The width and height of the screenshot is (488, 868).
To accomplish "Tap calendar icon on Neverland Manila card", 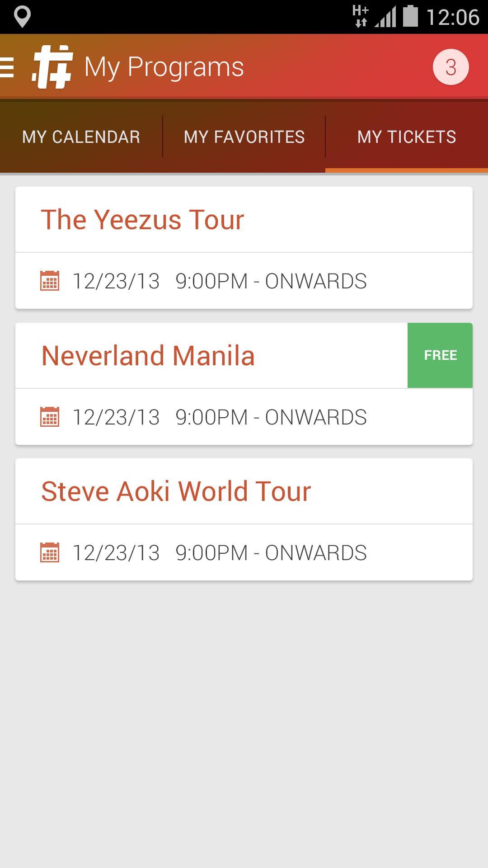I will (50, 416).
